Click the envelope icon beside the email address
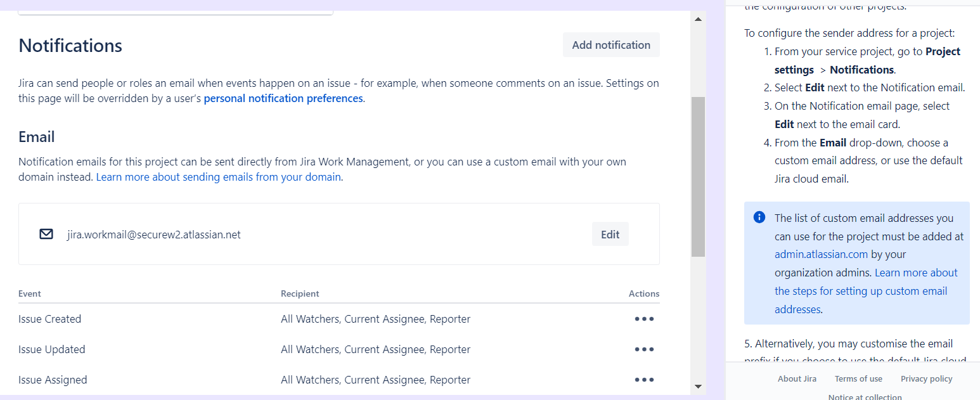The image size is (980, 400). 46,234
